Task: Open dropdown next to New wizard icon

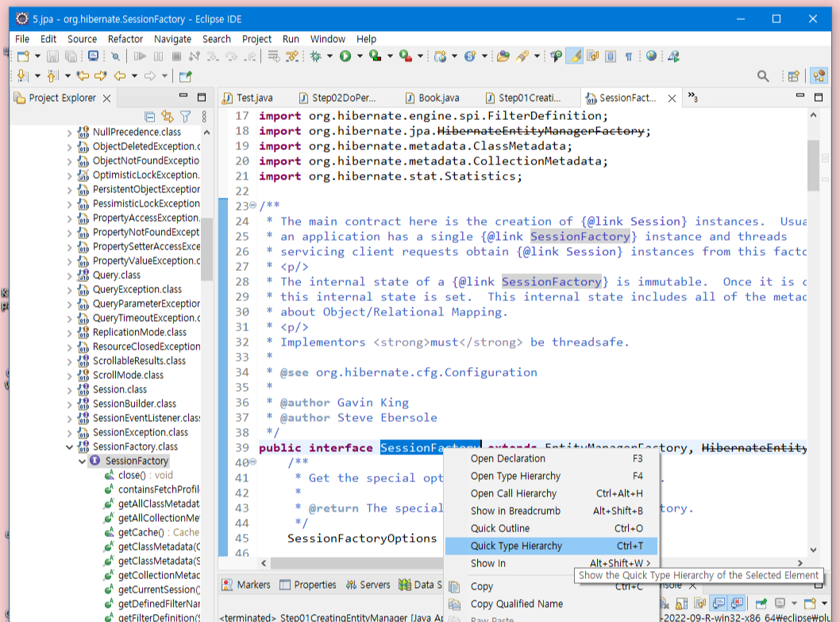Action: [x=37, y=56]
